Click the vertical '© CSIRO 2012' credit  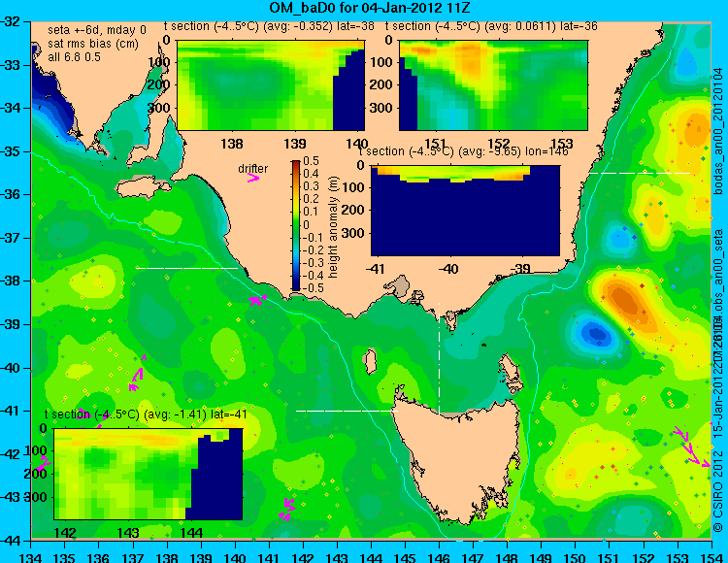(718, 490)
